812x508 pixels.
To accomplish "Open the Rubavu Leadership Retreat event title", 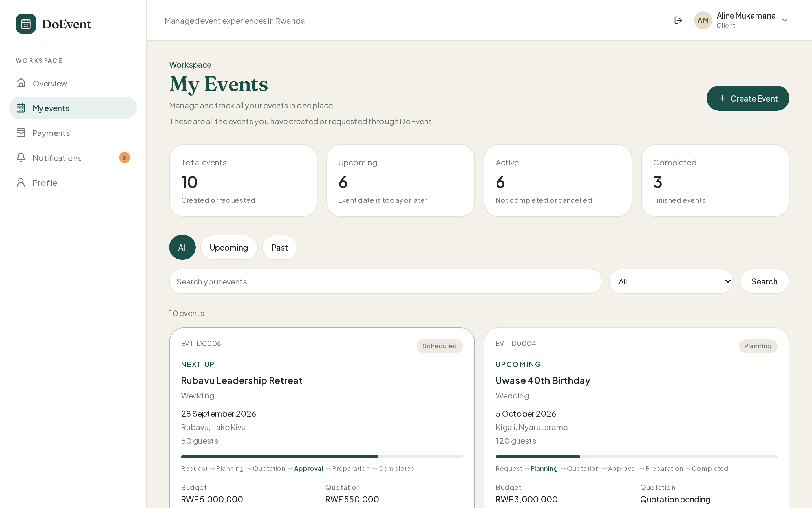I will [x=242, y=380].
